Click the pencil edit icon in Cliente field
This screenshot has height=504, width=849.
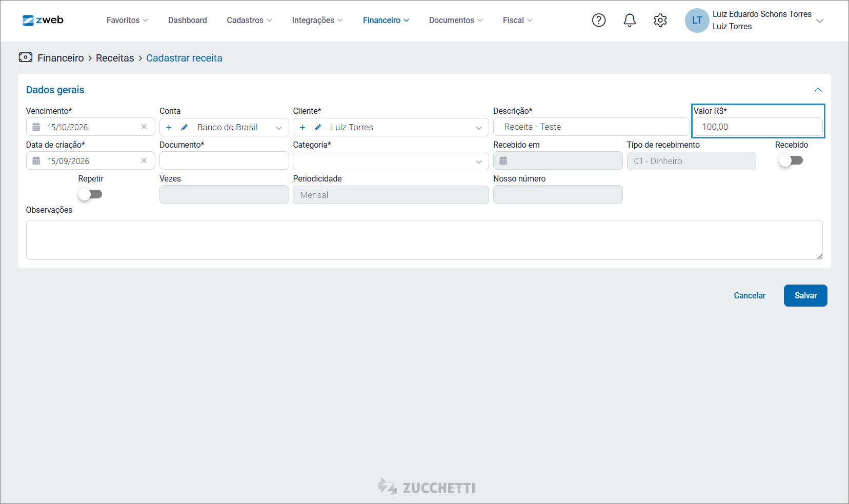click(x=318, y=127)
